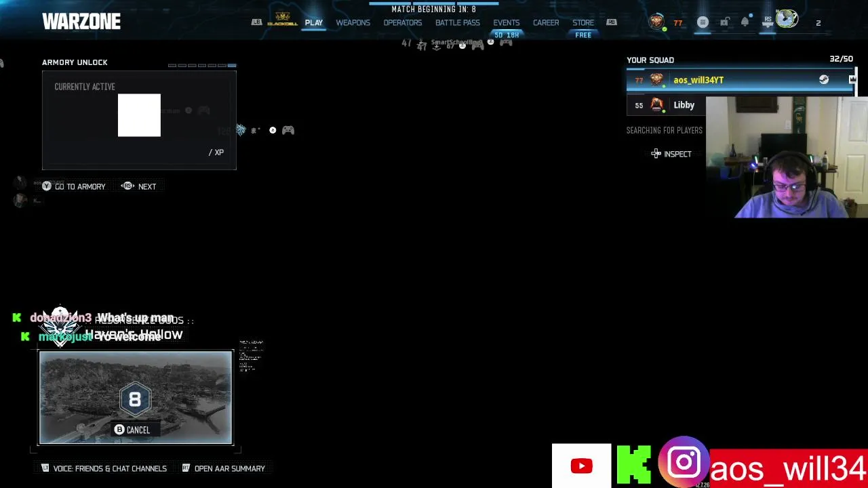Viewport: 868px width, 488px height.
Task: Click the aos_will34 overlay text
Action: [x=788, y=469]
